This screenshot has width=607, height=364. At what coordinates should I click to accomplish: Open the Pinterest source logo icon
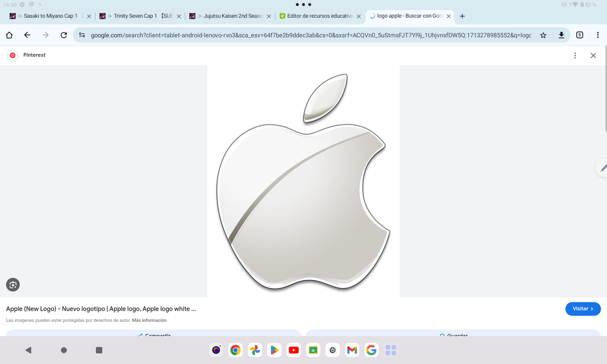[12, 55]
